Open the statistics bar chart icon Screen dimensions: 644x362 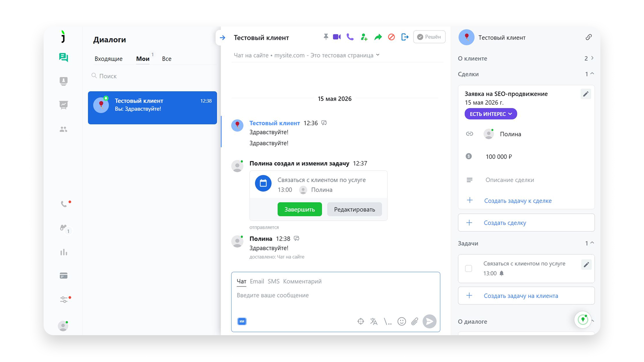[x=64, y=252]
